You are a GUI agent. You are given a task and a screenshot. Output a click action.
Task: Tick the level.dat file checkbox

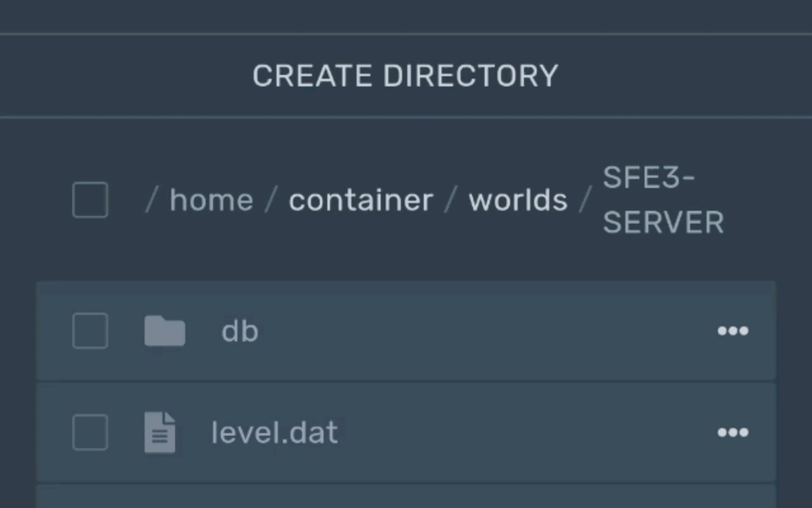tap(90, 432)
